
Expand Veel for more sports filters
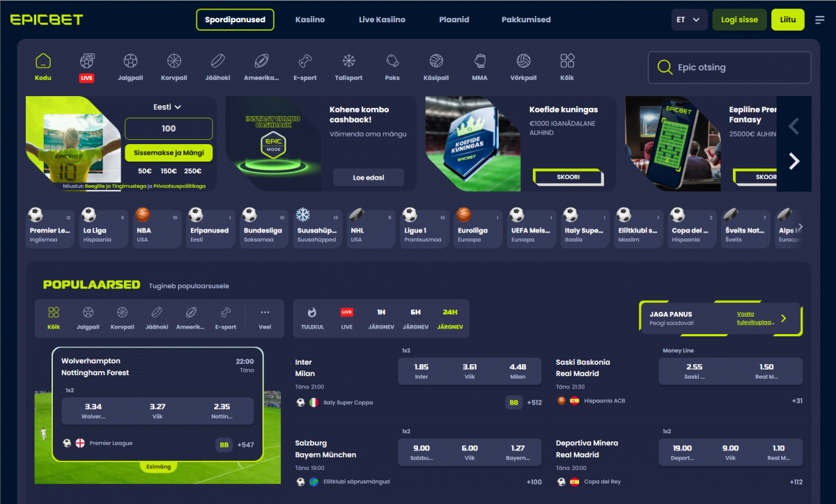265,318
